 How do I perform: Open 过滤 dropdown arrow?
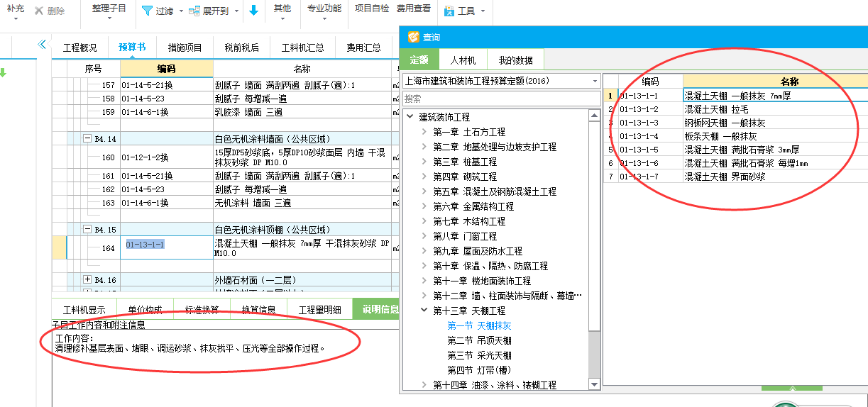[x=180, y=11]
